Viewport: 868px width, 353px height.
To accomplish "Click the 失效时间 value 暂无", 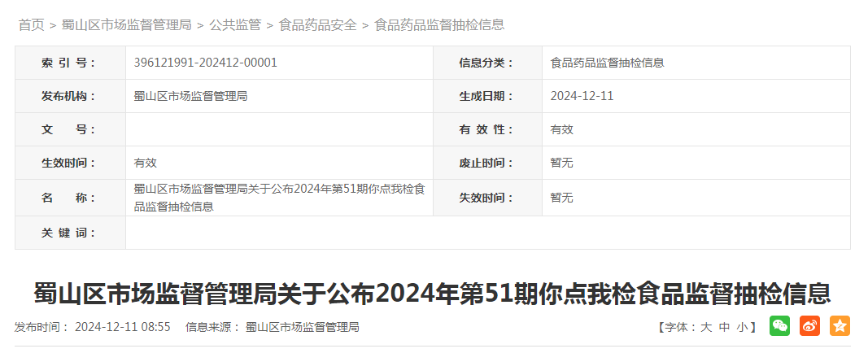I will pyautogui.click(x=562, y=198).
